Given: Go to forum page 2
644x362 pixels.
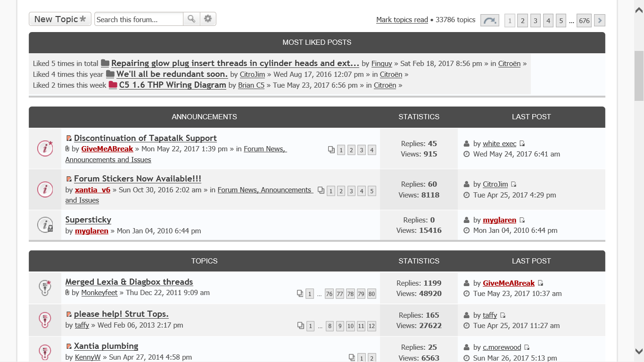Looking at the screenshot, I should [522, 20].
